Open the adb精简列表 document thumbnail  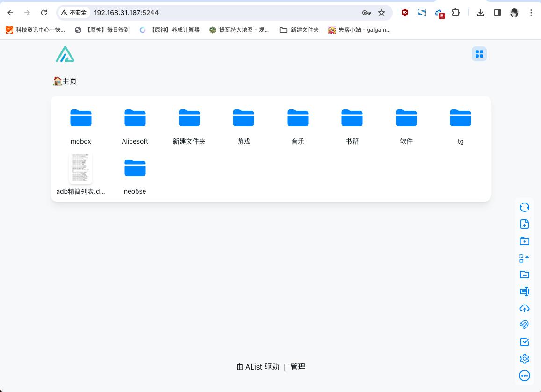(x=81, y=169)
